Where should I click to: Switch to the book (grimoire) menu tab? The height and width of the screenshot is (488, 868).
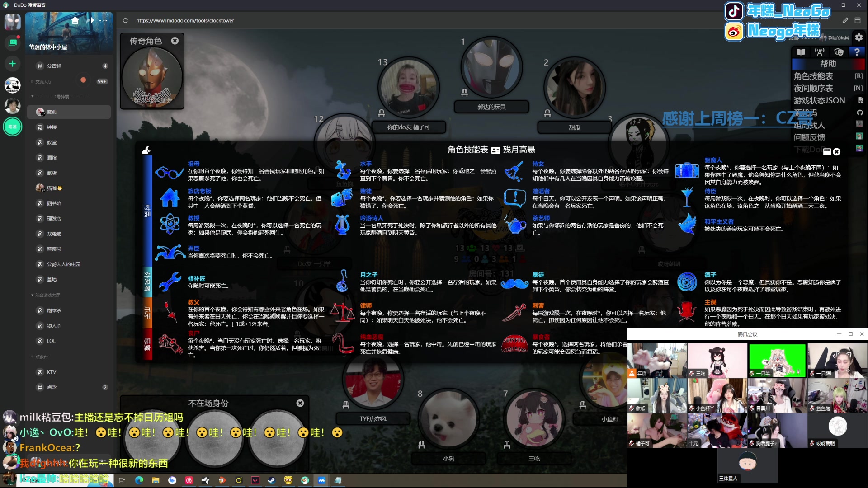801,52
